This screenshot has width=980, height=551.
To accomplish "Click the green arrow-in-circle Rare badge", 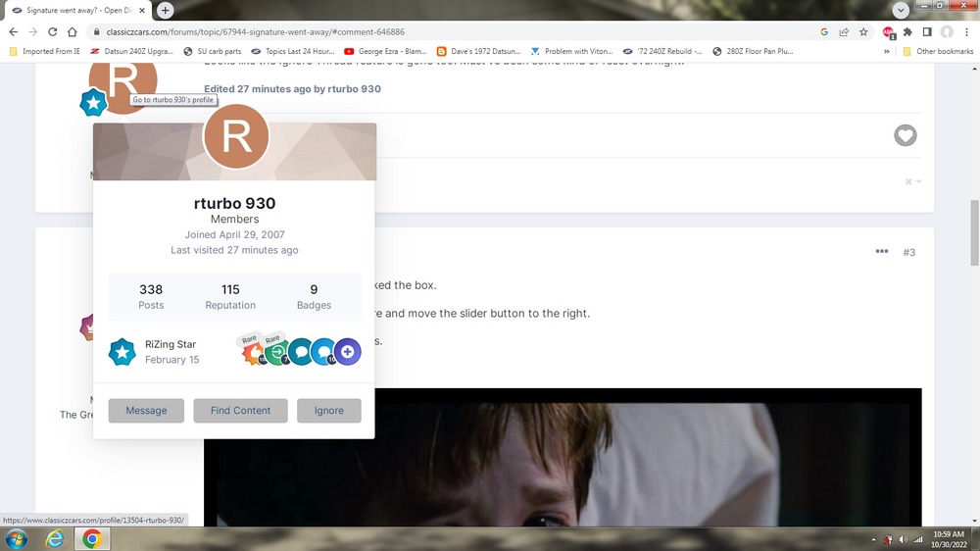I will 277,352.
